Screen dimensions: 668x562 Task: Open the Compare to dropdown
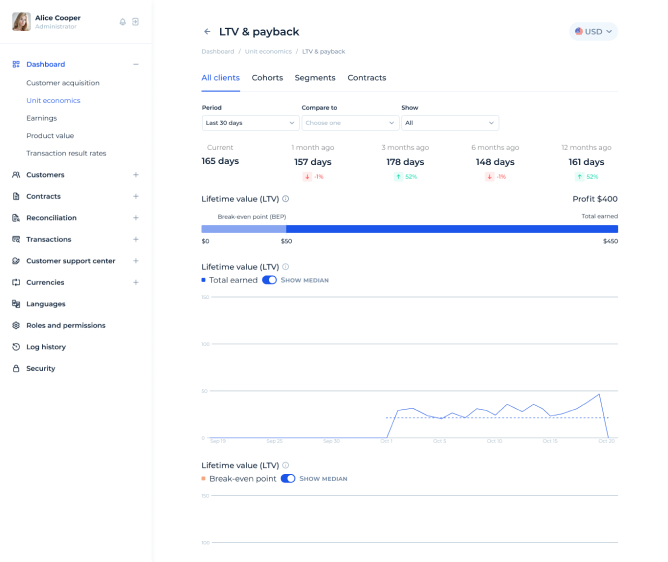click(x=350, y=123)
